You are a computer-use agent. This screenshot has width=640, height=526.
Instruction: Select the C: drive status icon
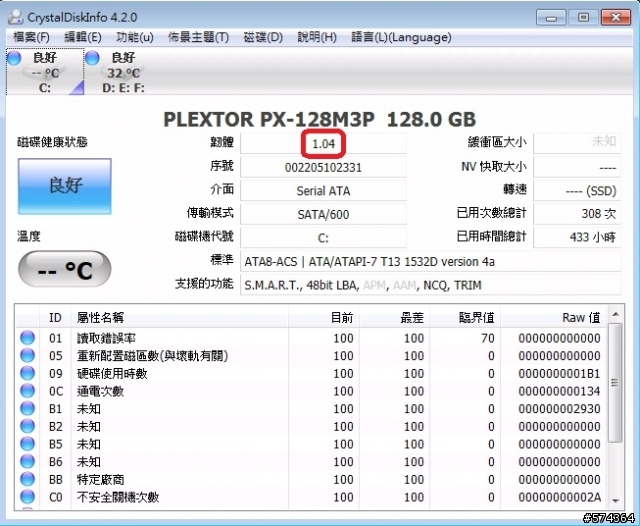(x=14, y=58)
